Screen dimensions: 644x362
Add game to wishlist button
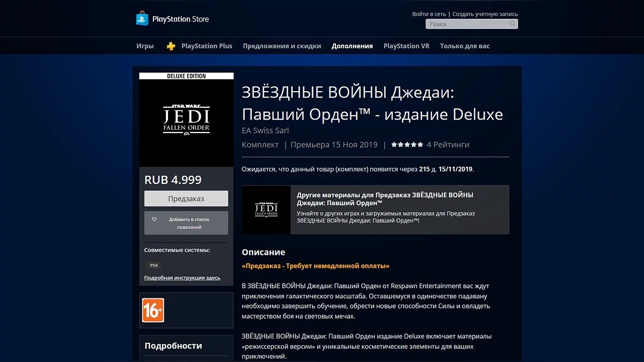coord(186,223)
